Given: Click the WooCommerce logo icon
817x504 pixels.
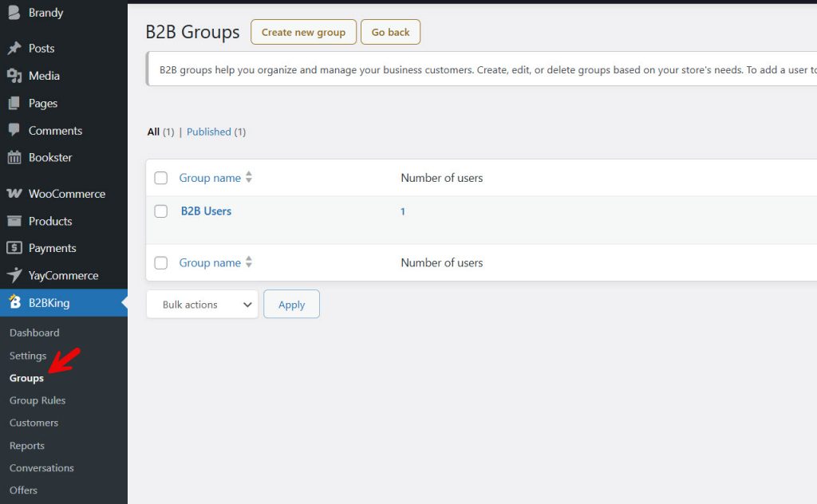Looking at the screenshot, I should pos(14,194).
